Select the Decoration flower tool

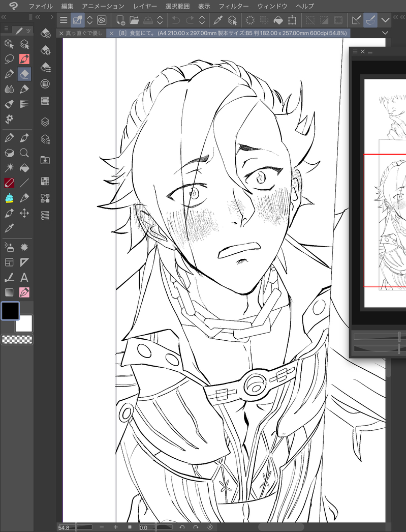tap(9, 119)
